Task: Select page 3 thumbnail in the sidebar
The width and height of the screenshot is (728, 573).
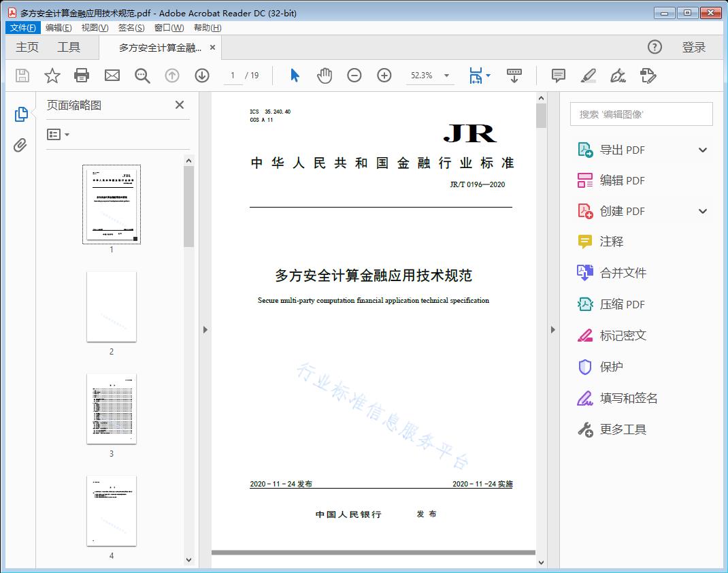Action: 111,408
